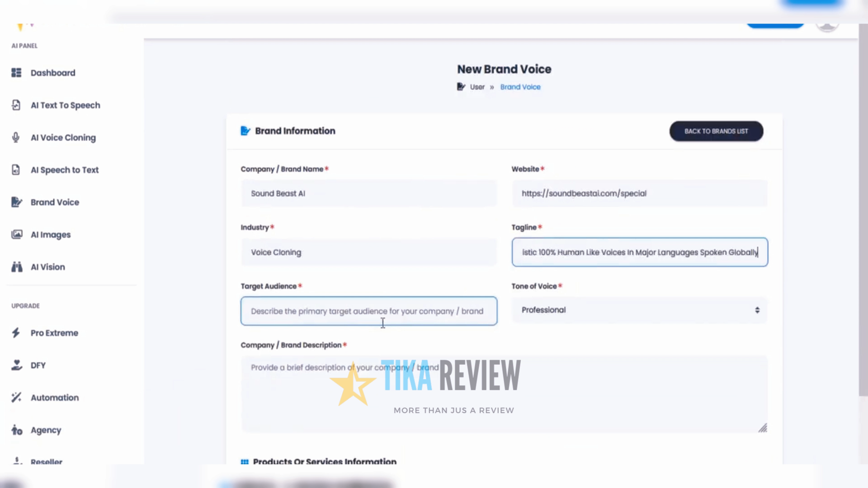The image size is (868, 488).
Task: Click the Brand Voice sidebar icon
Action: (x=16, y=202)
